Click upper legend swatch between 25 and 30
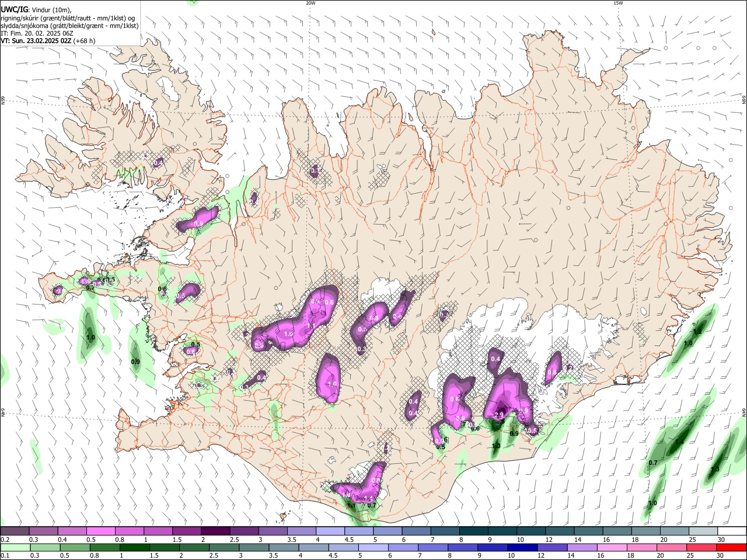 (702, 531)
